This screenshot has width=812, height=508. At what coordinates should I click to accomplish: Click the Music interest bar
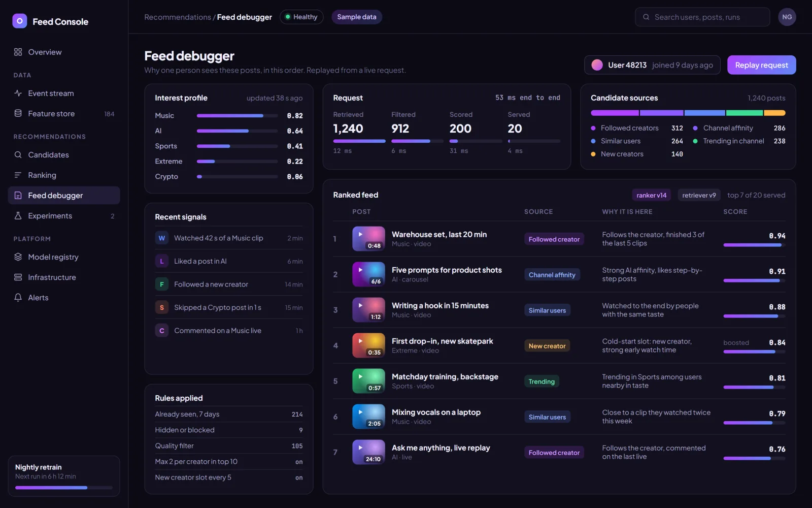(x=238, y=116)
